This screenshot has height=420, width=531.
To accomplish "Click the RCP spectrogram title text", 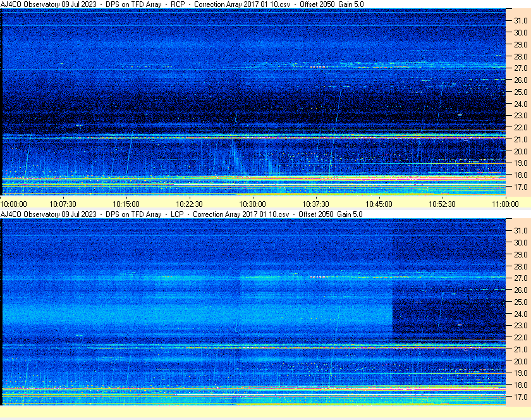I will pyautogui.click(x=182, y=4).
